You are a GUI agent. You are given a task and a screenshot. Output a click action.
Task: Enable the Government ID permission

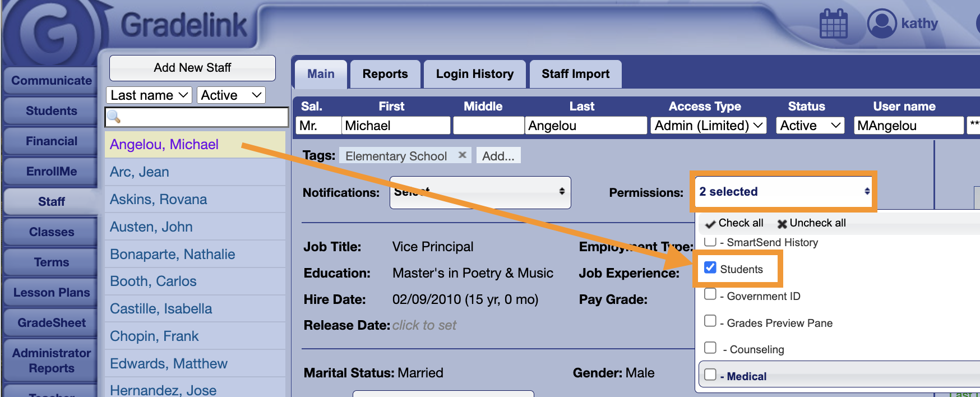(710, 294)
